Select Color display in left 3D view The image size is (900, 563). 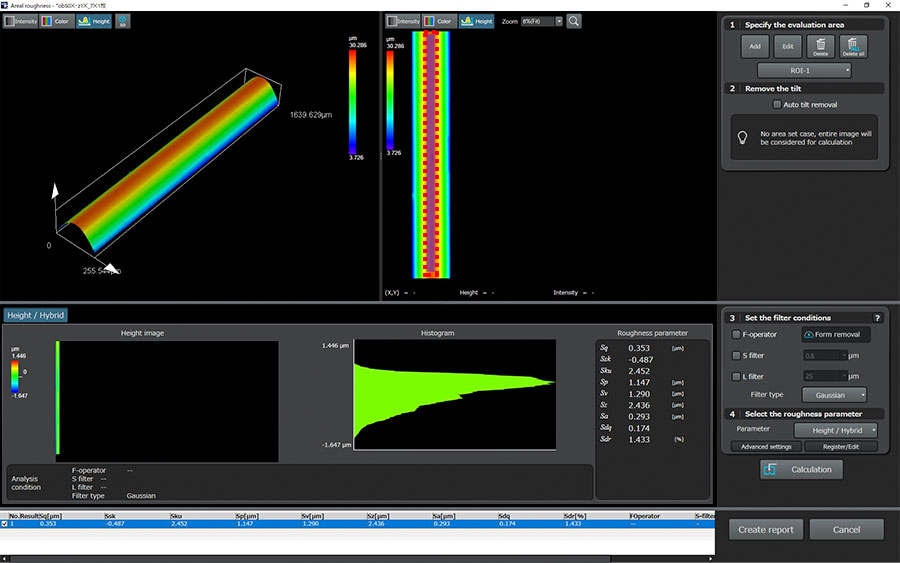click(x=58, y=21)
